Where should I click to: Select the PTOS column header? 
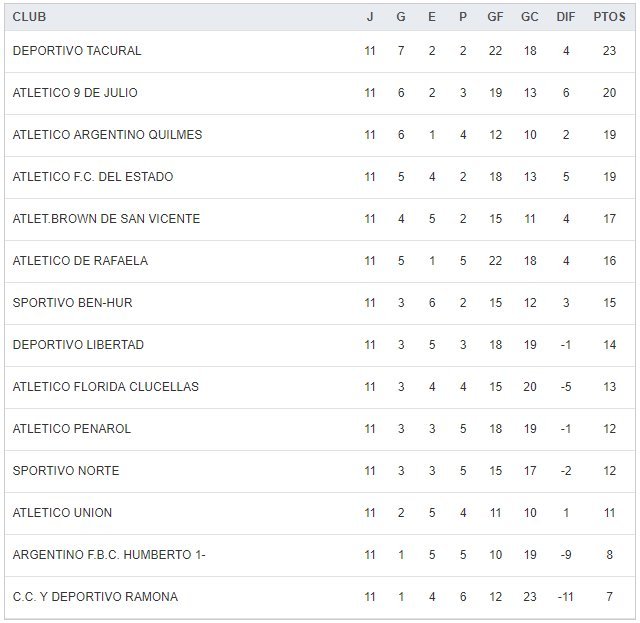(608, 17)
